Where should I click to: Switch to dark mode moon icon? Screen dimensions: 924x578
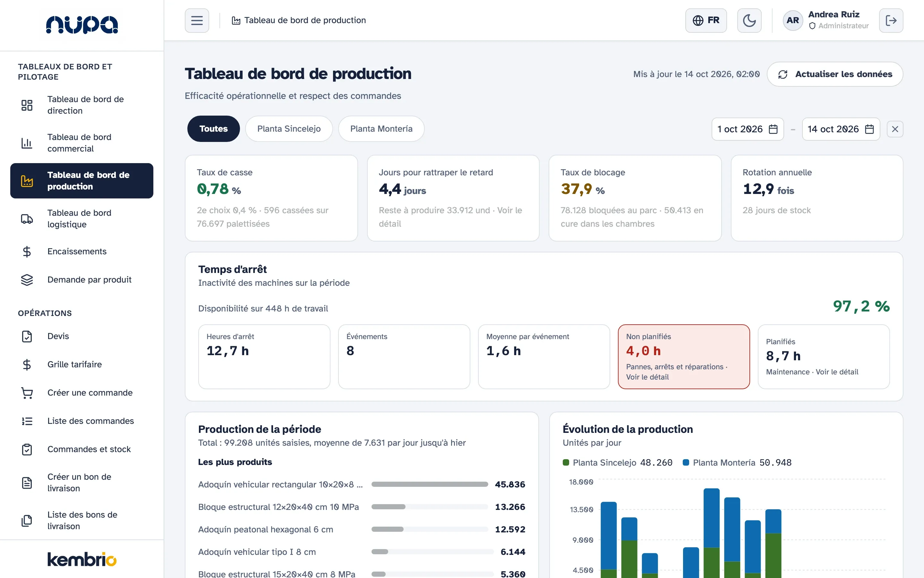click(x=749, y=20)
